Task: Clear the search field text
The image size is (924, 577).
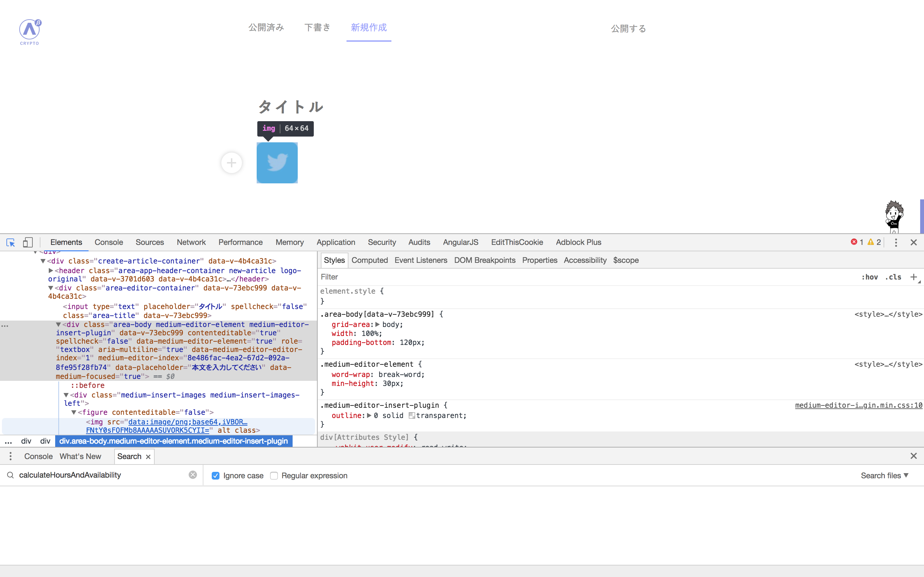Action: 193,475
